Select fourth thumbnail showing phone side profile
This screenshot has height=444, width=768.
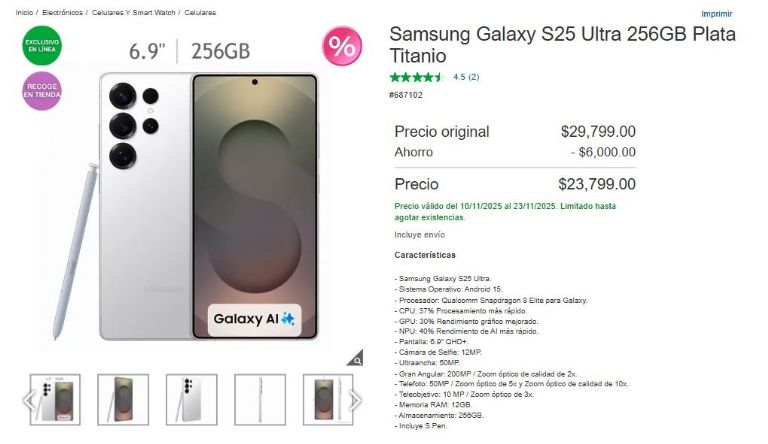(260, 399)
